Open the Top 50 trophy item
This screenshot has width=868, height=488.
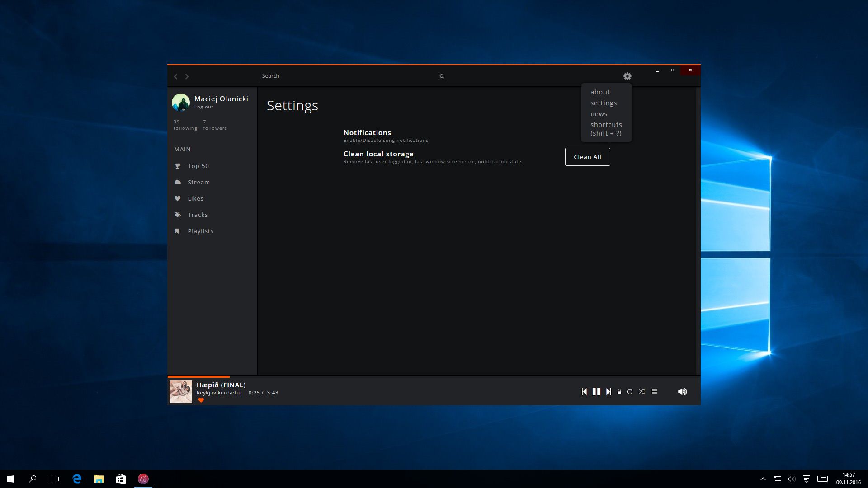(198, 166)
